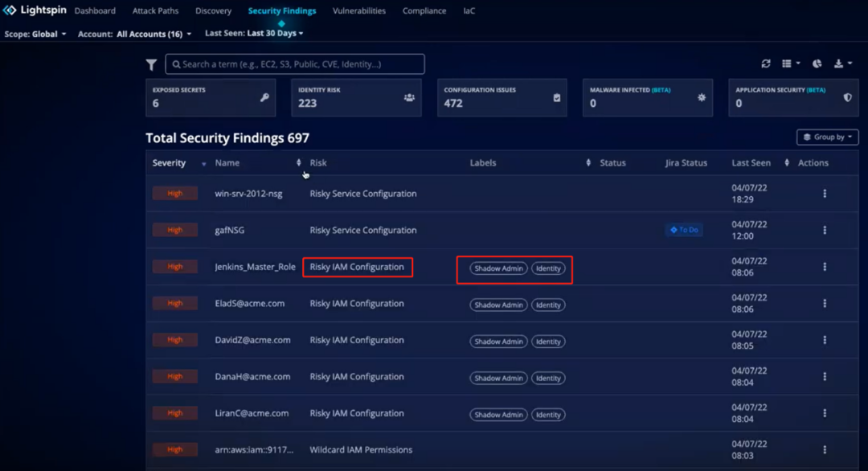
Task: Show the pie chart view
Action: [817, 63]
